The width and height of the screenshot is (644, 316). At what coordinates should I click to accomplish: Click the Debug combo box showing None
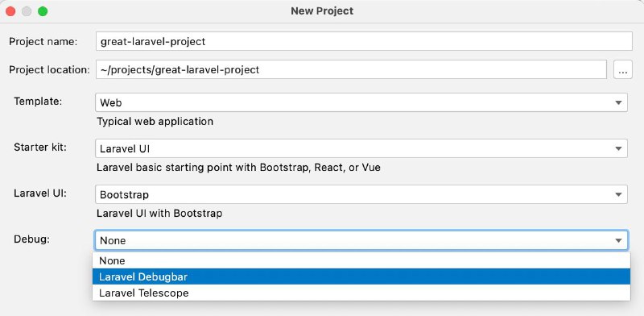[361, 240]
